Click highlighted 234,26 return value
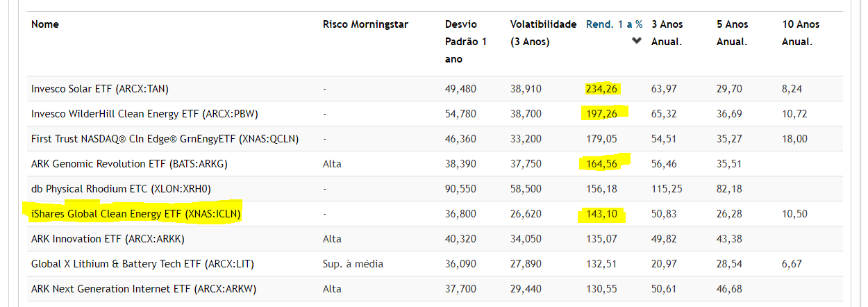Screen dimensions: 868x307 pyautogui.click(x=602, y=89)
